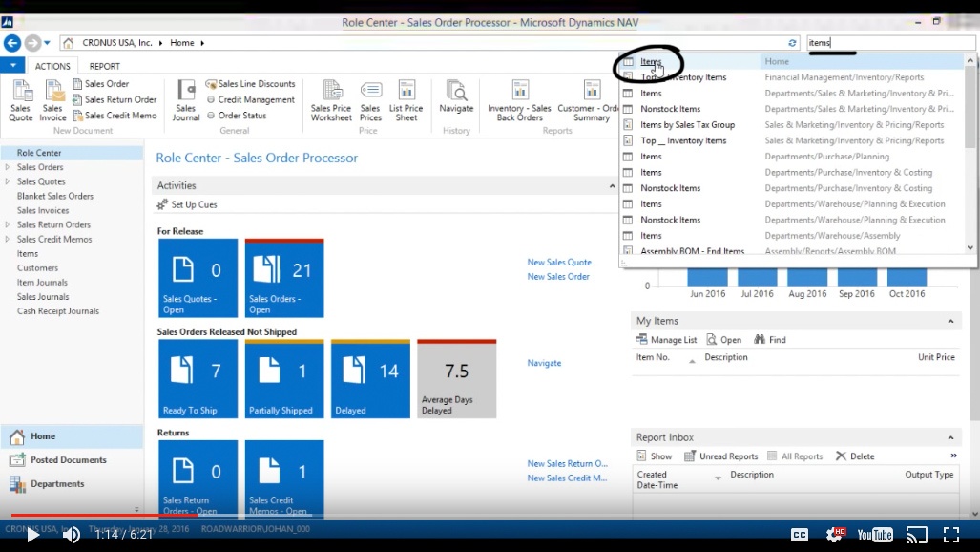Click Find in My Items
The width and height of the screenshot is (980, 552).
tap(770, 340)
